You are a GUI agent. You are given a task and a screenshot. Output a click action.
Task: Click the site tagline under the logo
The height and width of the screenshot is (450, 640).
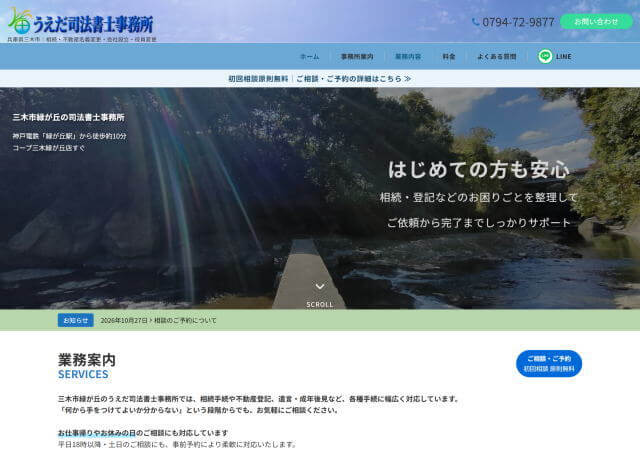click(82, 40)
